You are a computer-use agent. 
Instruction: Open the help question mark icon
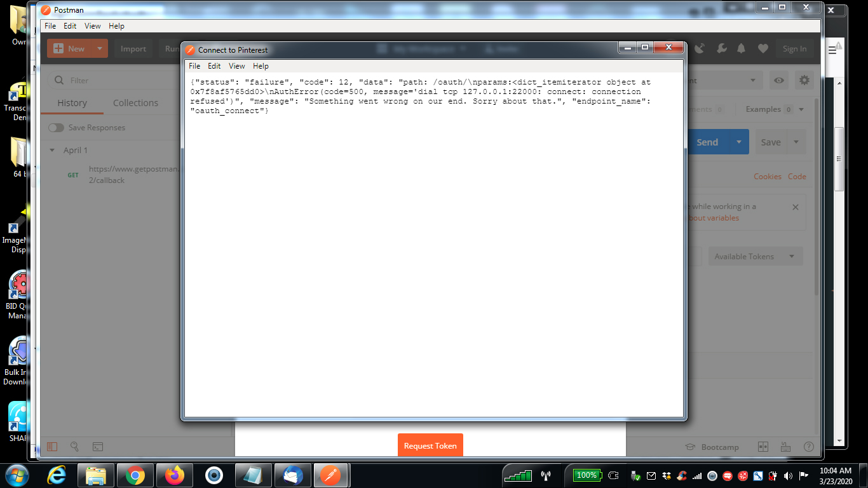[808, 447]
